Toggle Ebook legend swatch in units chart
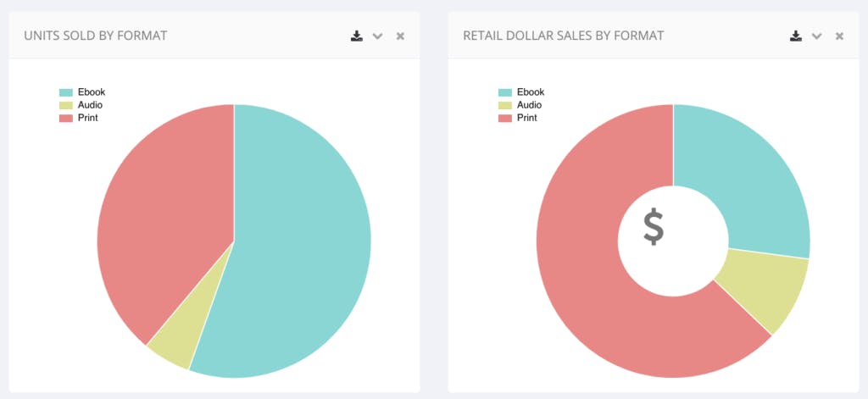Image resolution: width=868 pixels, height=399 pixels. point(66,92)
